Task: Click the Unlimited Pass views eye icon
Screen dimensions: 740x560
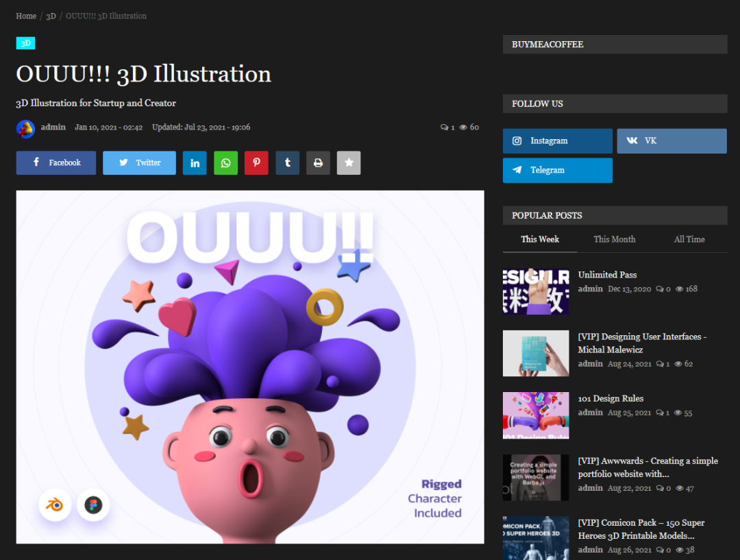Action: pos(680,289)
